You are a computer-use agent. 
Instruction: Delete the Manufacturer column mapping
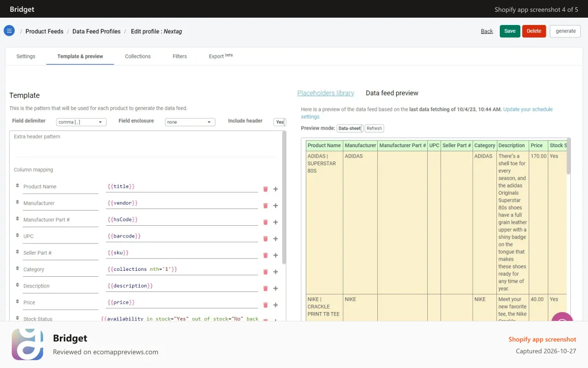[266, 206]
